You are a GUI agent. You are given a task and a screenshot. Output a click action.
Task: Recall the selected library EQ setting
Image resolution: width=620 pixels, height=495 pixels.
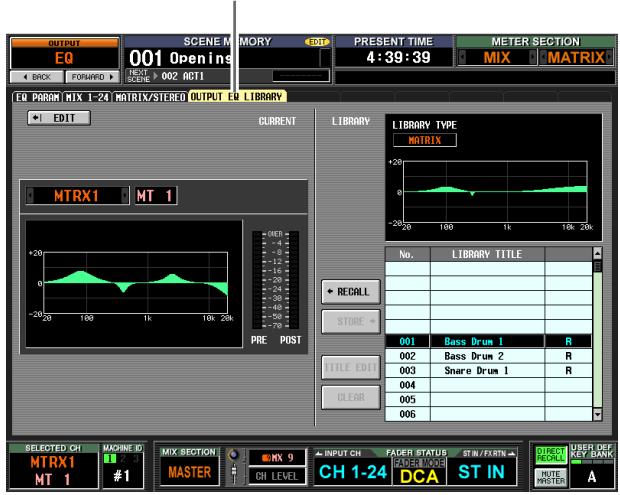click(351, 292)
